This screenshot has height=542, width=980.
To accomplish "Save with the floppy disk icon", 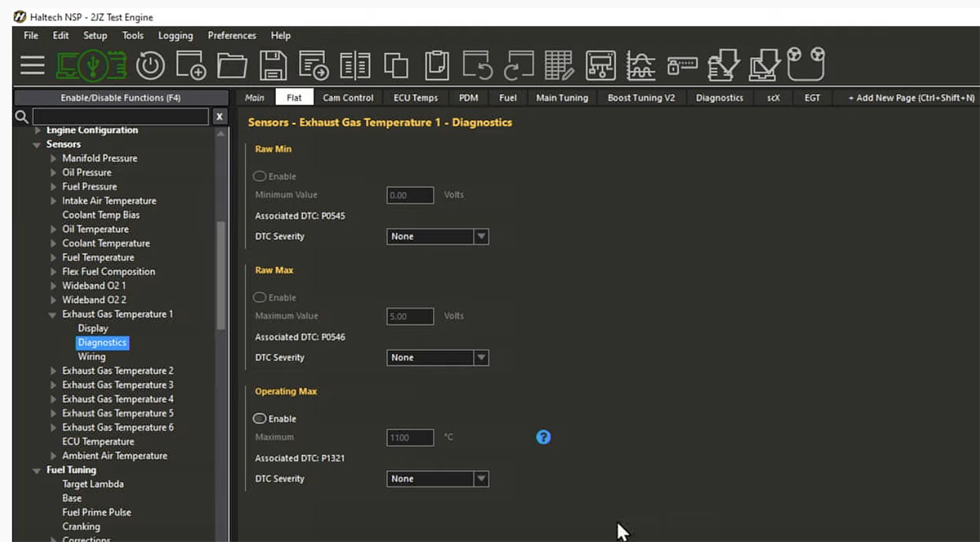I will coord(273,65).
